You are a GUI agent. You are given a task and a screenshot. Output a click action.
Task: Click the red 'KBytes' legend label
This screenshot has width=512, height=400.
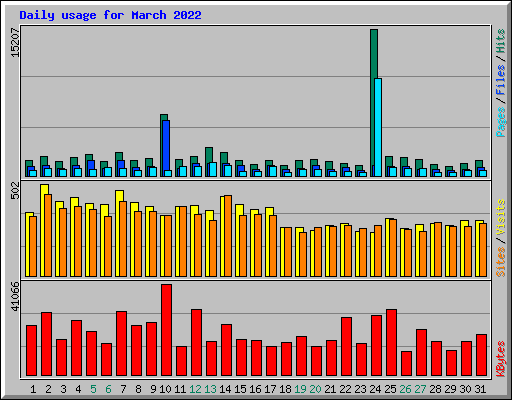coord(501,359)
